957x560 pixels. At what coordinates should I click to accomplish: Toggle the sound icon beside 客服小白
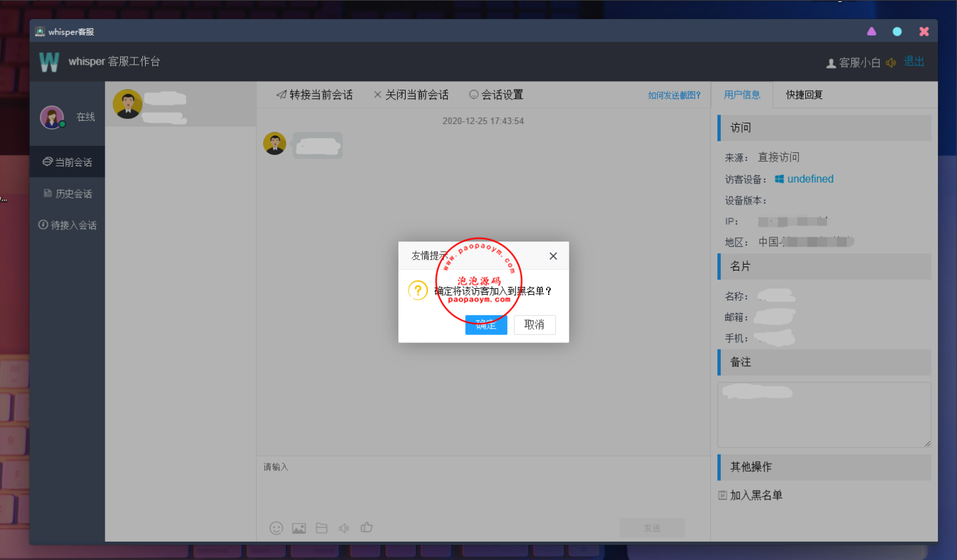pos(891,63)
